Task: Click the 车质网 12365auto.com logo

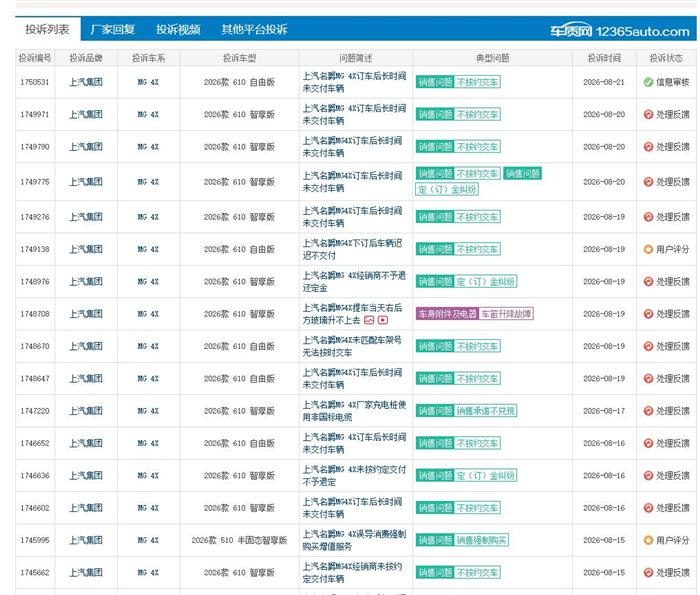Action: [620, 30]
